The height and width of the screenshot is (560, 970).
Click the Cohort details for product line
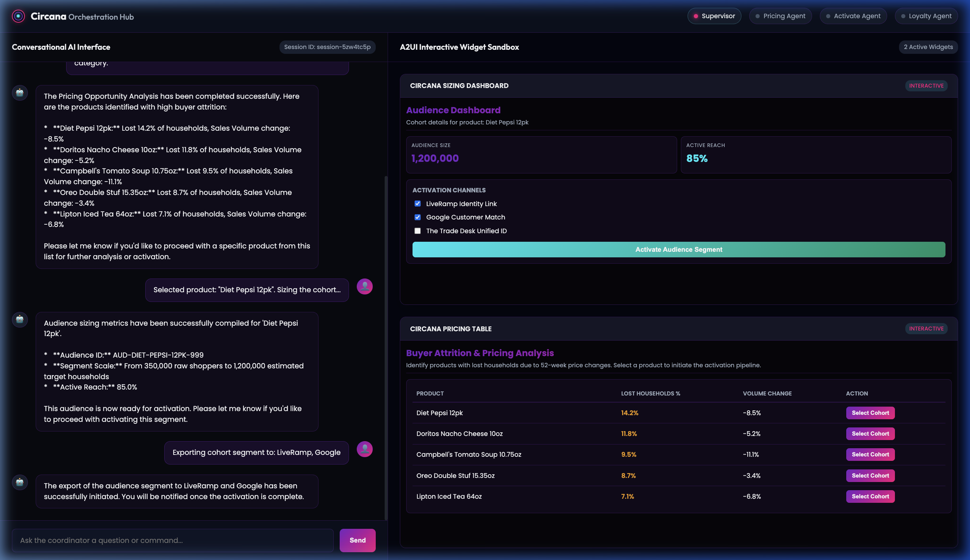pos(467,122)
